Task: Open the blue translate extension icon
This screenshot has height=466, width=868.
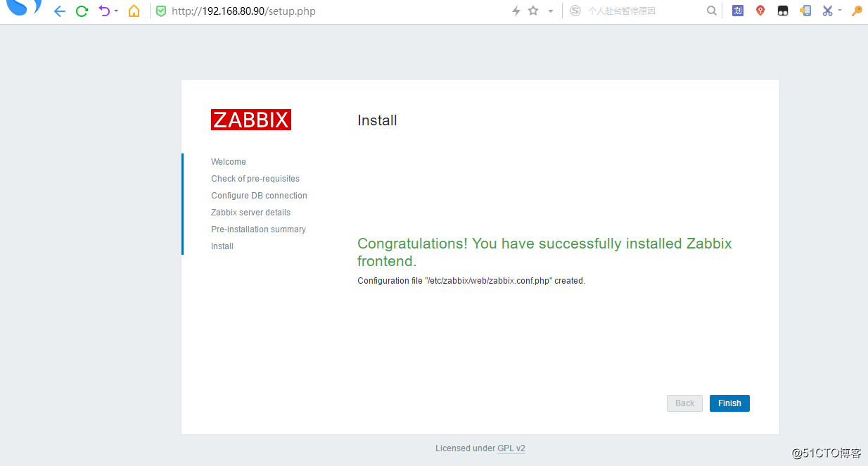Action: tap(738, 11)
